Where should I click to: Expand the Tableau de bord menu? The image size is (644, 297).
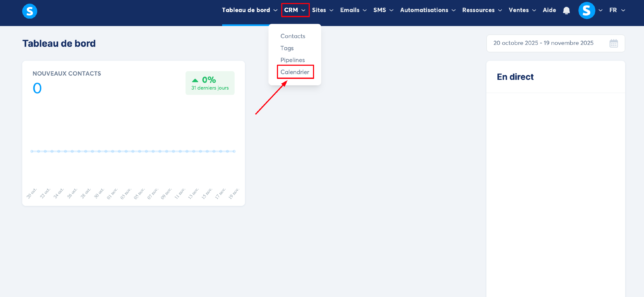249,10
